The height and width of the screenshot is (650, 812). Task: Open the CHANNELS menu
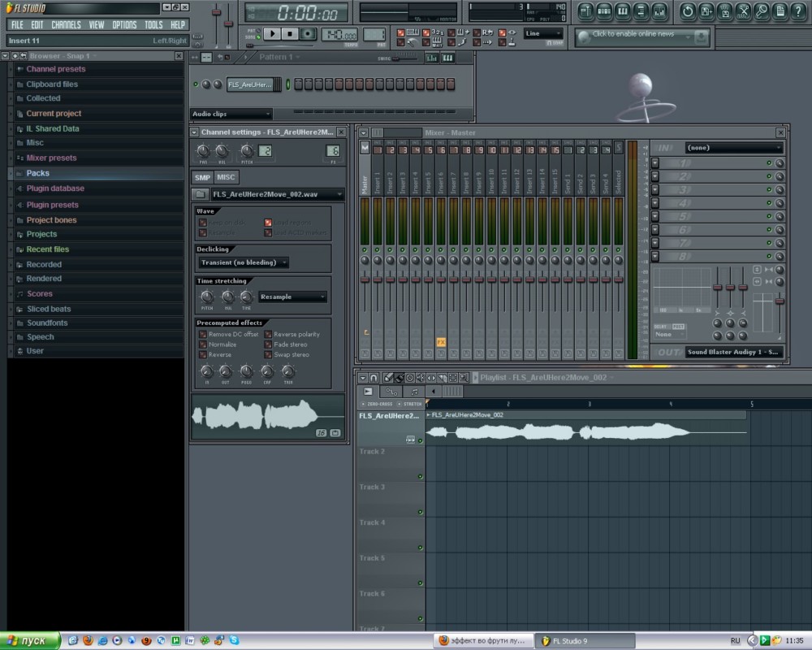coord(66,25)
